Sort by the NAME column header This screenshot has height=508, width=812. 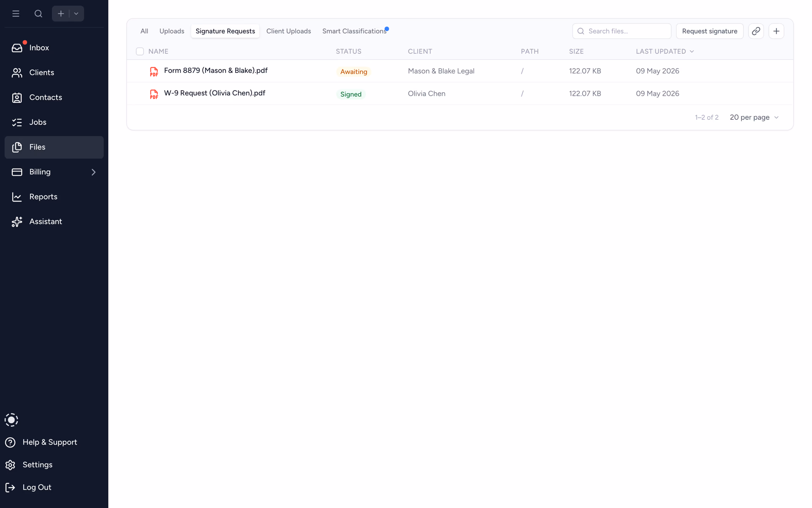coord(159,52)
